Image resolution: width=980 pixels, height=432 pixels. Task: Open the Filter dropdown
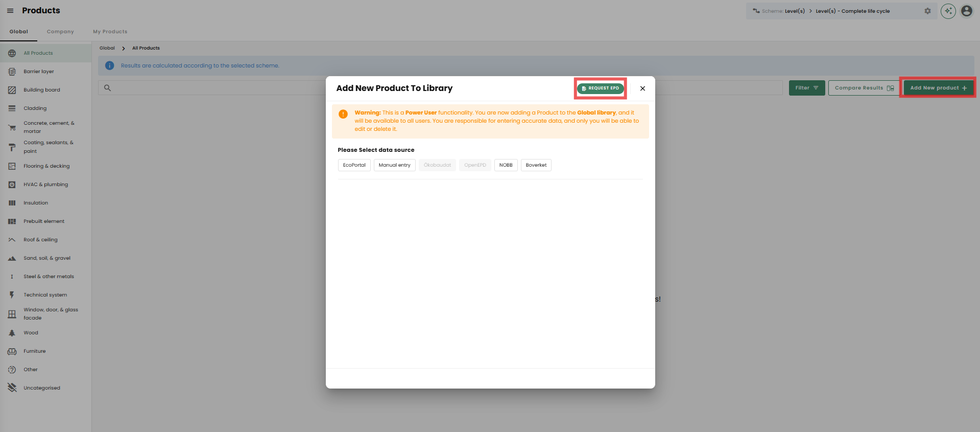coord(806,88)
